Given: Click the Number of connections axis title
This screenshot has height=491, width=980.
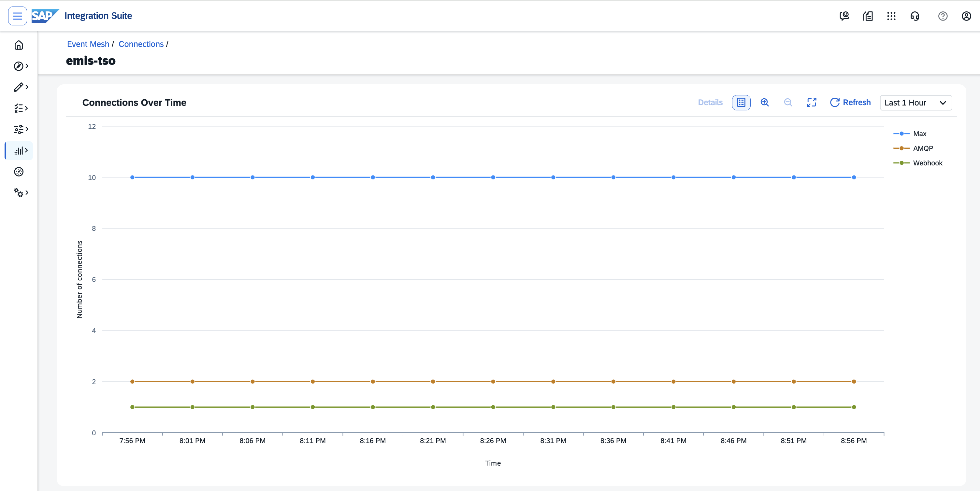Looking at the screenshot, I should [x=79, y=280].
